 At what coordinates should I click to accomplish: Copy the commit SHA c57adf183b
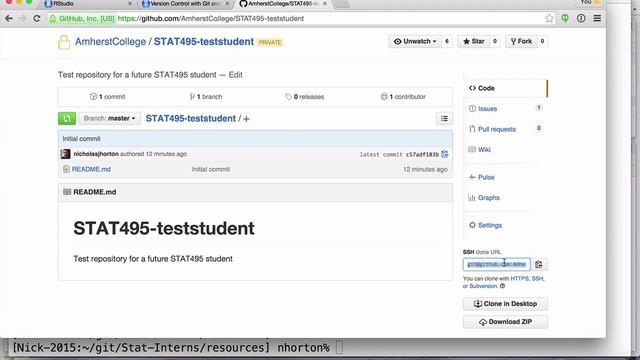(x=445, y=154)
